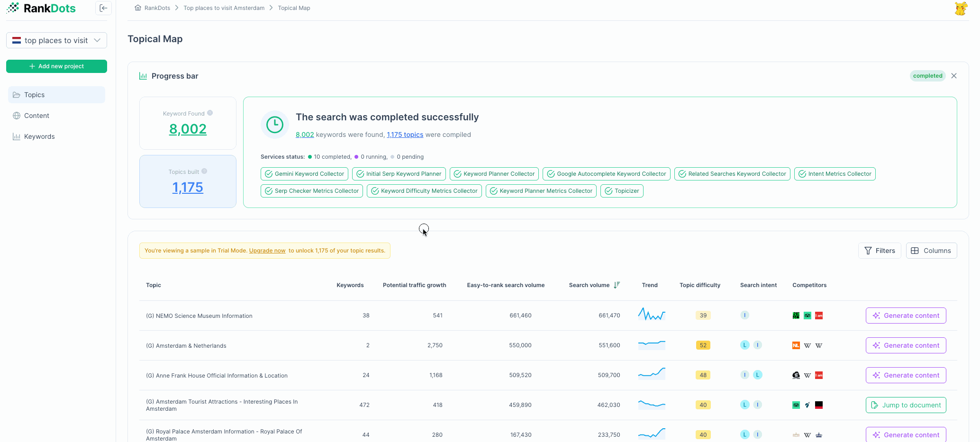Click the search volume sort icon
The width and height of the screenshot is (980, 442).
617,285
